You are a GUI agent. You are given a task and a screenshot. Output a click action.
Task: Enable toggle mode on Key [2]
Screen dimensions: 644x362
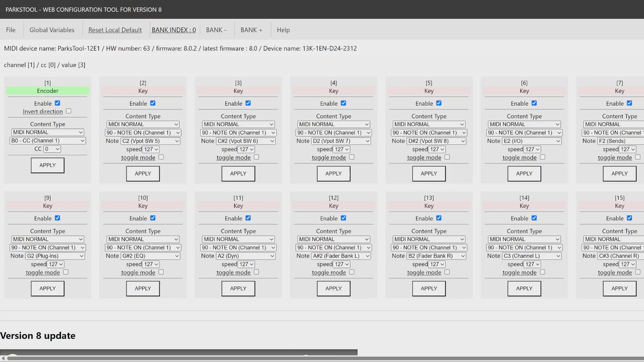(x=161, y=157)
